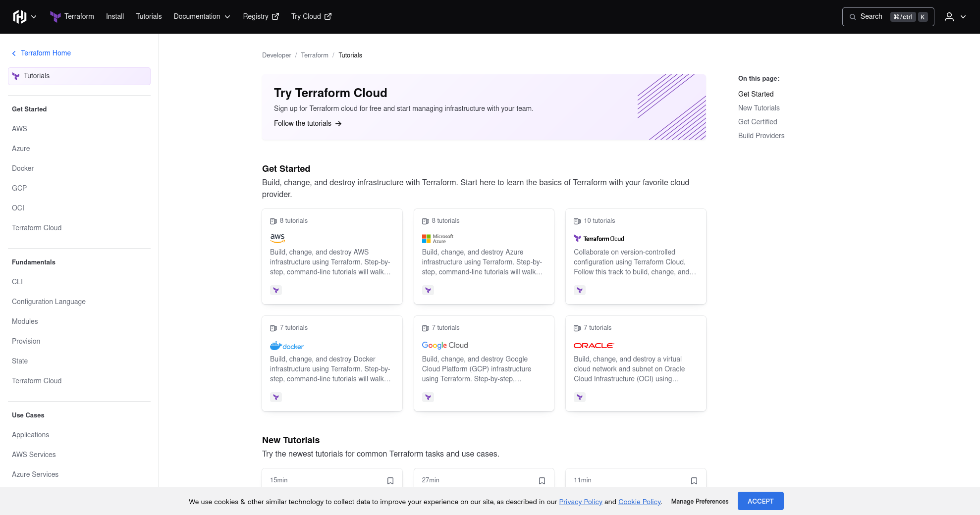
Task: Expand the Documentation dropdown menu
Action: tap(202, 16)
